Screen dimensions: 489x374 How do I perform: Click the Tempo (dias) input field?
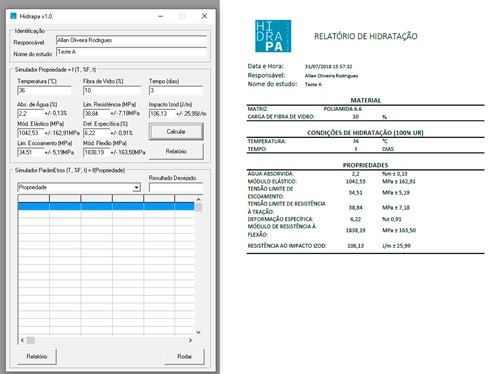click(176, 90)
